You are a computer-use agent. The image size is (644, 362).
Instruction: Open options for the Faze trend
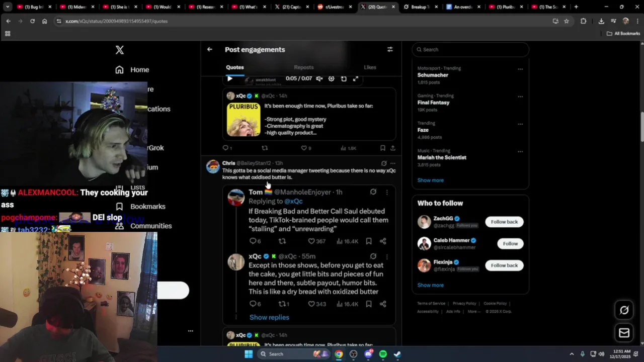coord(520,124)
